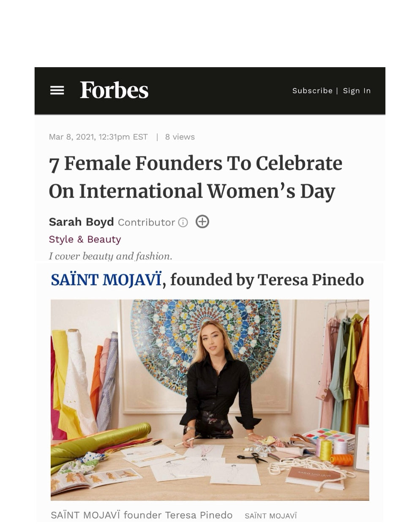Screen dimensions: 420x524
Task: Click the Forbes logo
Action: click(x=114, y=90)
